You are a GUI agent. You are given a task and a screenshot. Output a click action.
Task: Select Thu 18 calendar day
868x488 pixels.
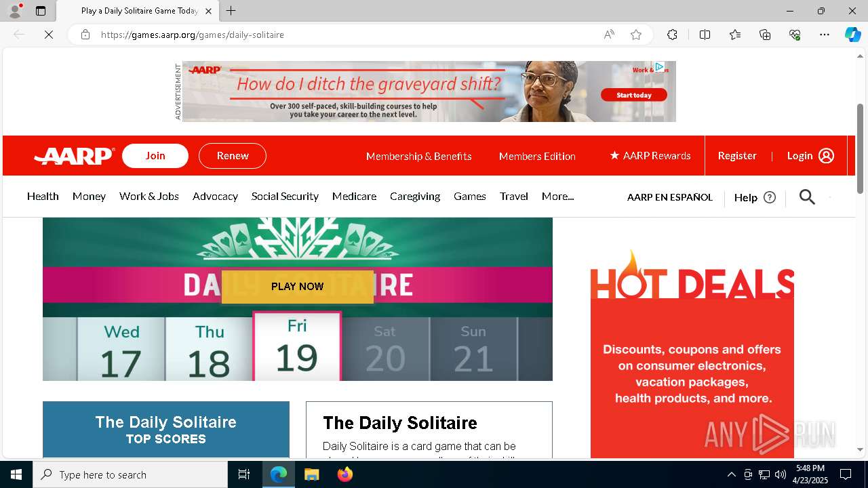209,349
